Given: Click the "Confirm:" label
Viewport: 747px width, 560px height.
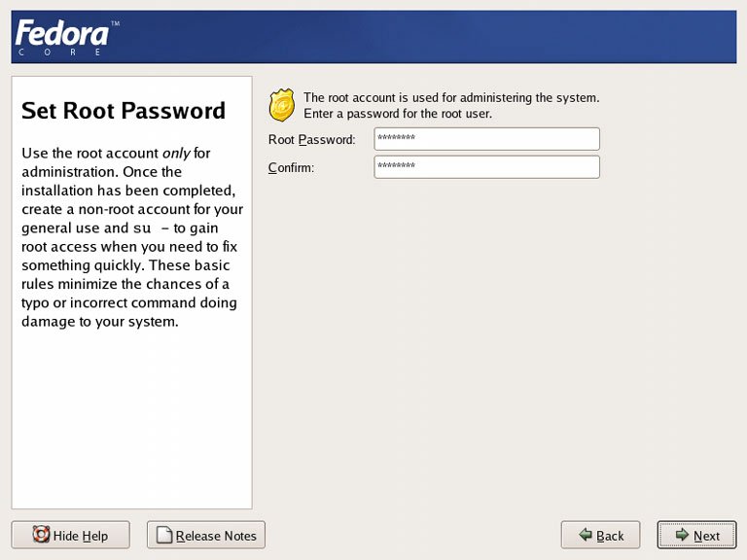Looking at the screenshot, I should click(x=291, y=167).
